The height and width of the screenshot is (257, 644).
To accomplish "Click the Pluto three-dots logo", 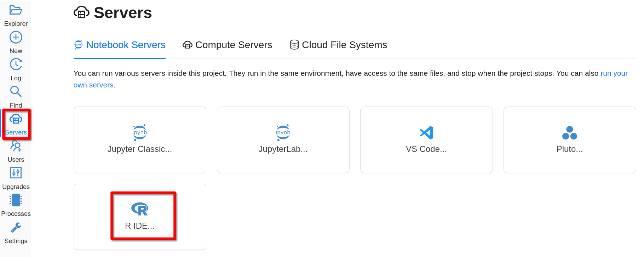I will pyautogui.click(x=569, y=133).
